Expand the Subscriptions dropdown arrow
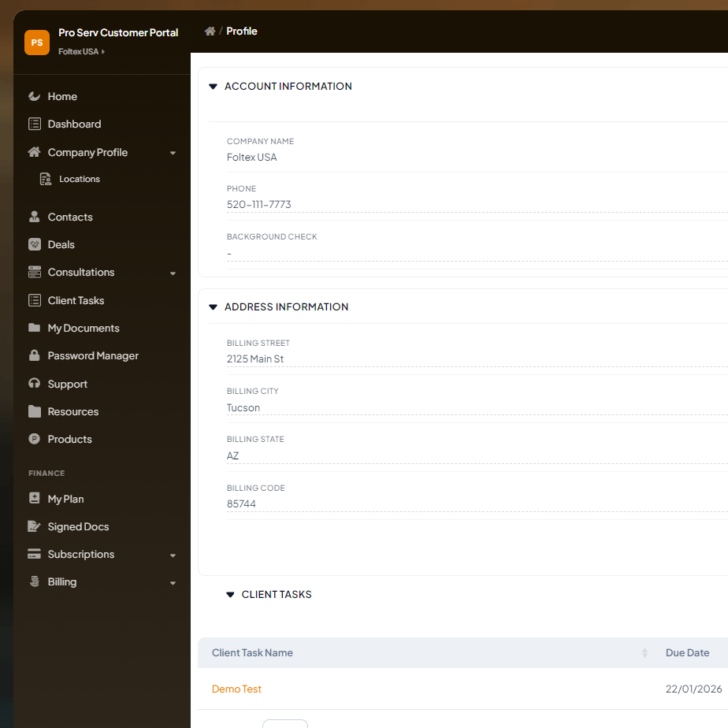This screenshot has width=728, height=728. point(173,555)
